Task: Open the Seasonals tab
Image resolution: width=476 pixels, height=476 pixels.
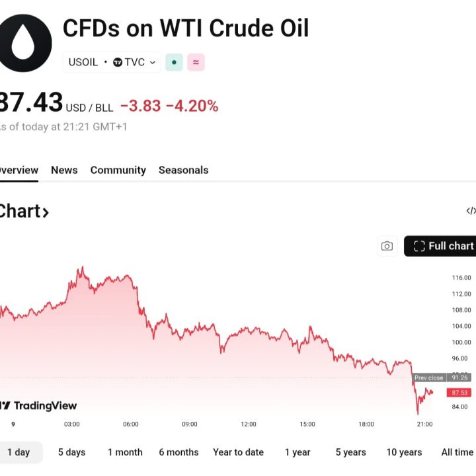Action: pos(183,170)
